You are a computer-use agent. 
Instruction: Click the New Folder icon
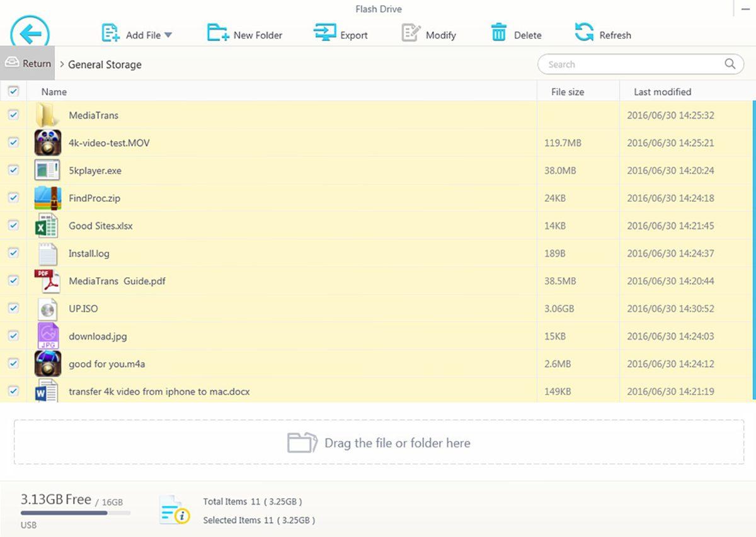click(x=218, y=33)
